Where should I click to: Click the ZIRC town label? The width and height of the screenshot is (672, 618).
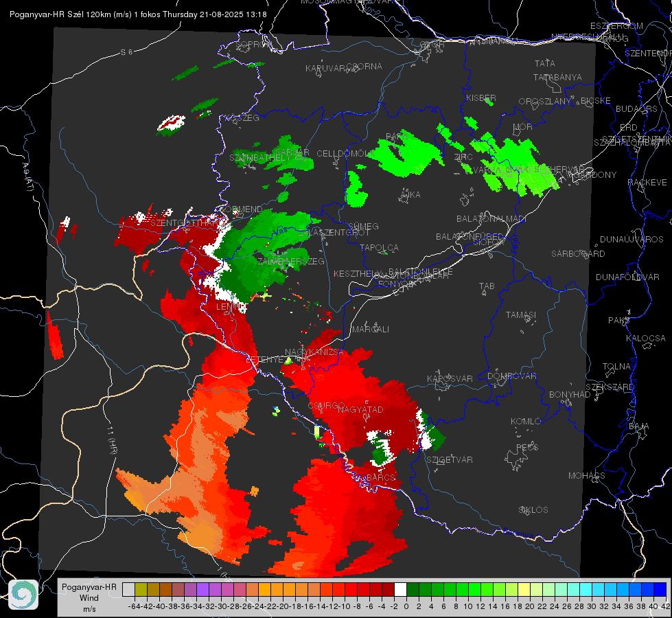463,157
